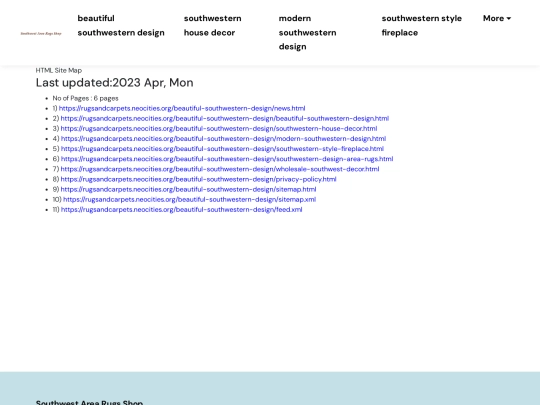This screenshot has width=540, height=405.
Task: Click the footer 'Southwest Area Rugs Shop' title
Action: click(89, 402)
